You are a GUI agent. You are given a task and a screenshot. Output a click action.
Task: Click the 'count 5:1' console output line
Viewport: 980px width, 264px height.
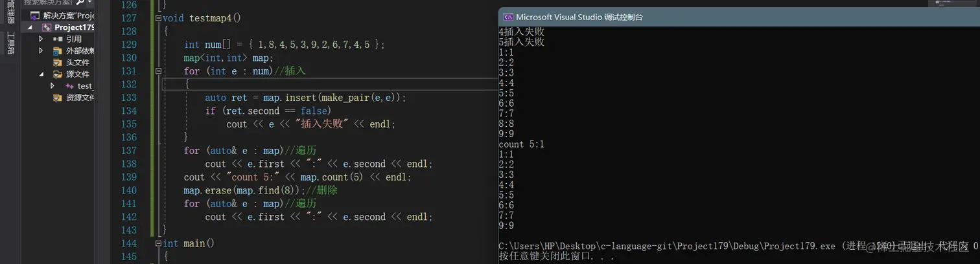[521, 144]
